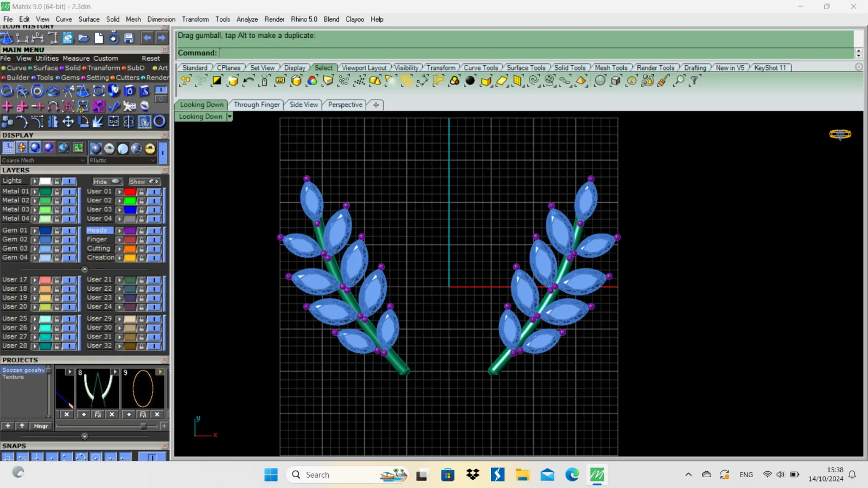Image resolution: width=868 pixels, height=488 pixels.
Task: Add a new viewport tab with the plus
Action: pyautogui.click(x=376, y=105)
